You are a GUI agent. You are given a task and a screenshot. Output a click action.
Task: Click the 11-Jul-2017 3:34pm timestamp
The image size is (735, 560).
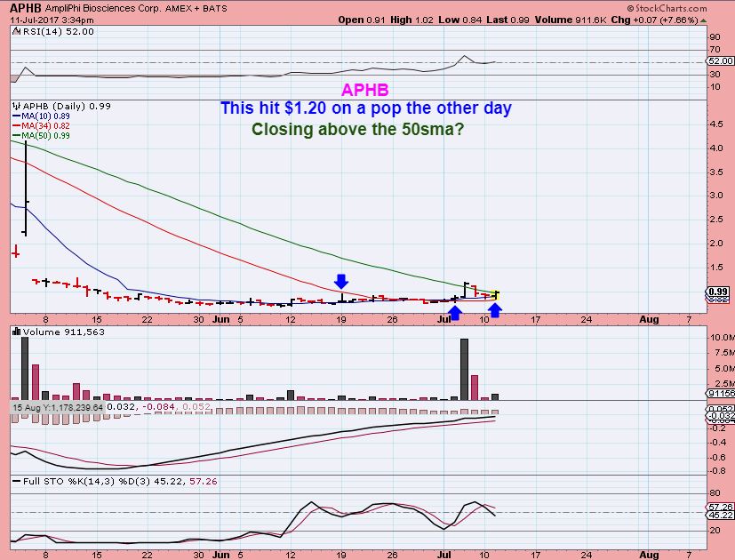(52, 20)
